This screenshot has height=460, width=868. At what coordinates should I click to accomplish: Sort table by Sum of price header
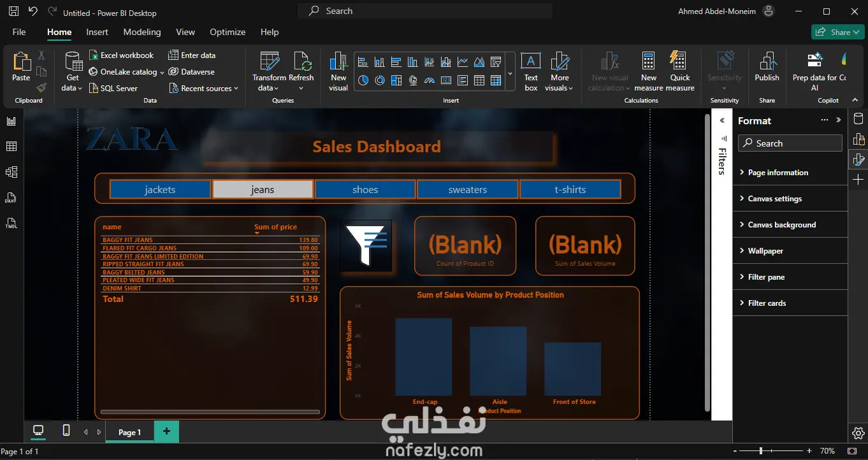click(x=275, y=227)
